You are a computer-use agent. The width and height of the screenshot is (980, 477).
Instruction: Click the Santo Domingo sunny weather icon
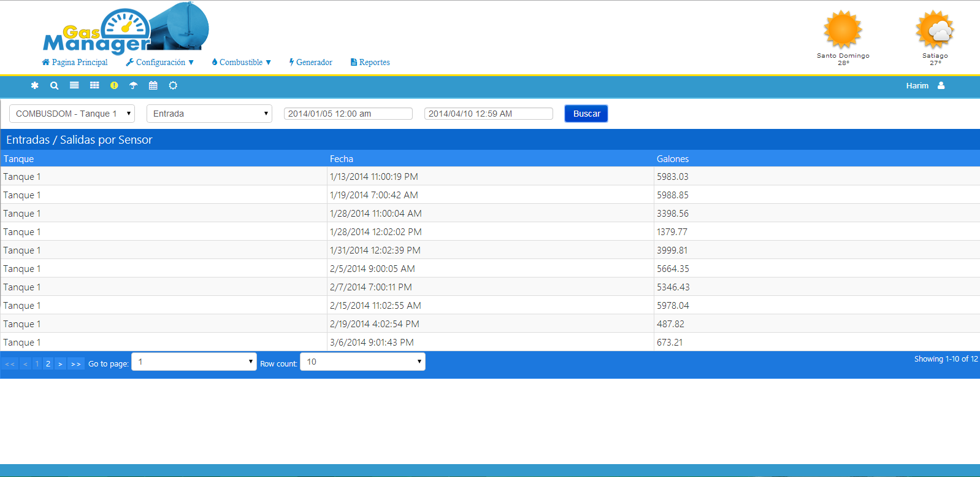click(x=843, y=29)
